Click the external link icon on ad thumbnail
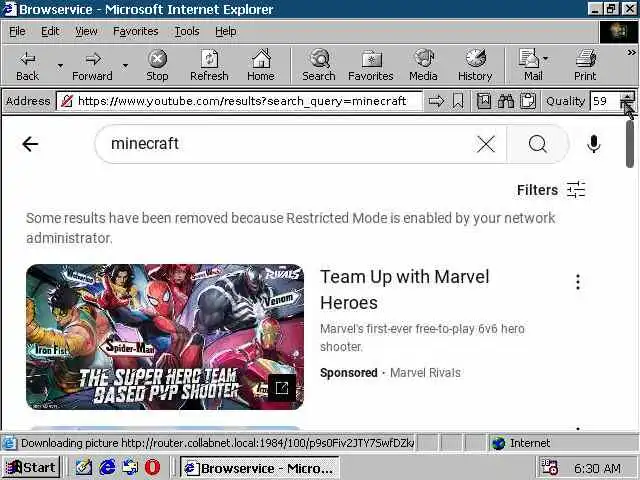This screenshot has height=480, width=640. coord(282,387)
